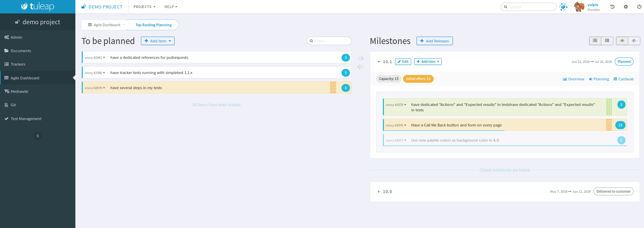Open the Planning link of milestone 10.1
644x228 pixels.
pyautogui.click(x=599, y=79)
